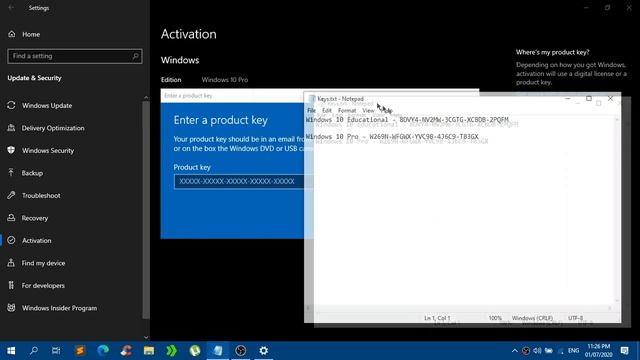Screen dimensions: 640x360
Task: Click the 100% zoom status entry
Action: 495,318
